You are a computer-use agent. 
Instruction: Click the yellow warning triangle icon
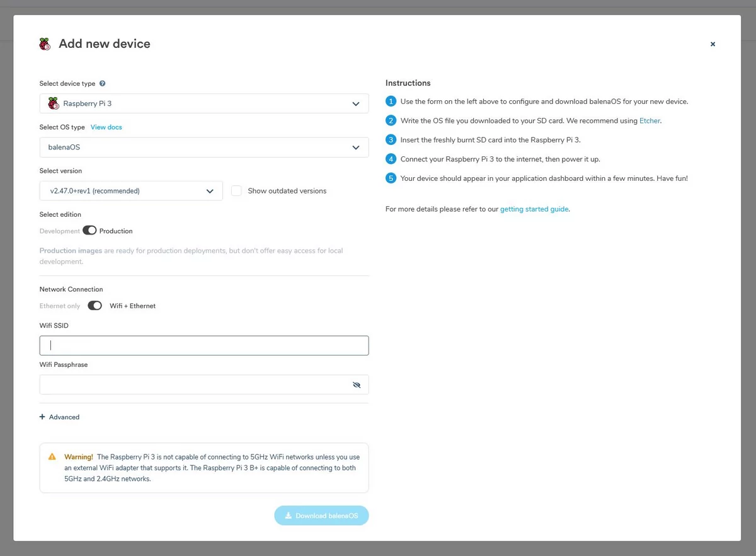click(x=52, y=457)
